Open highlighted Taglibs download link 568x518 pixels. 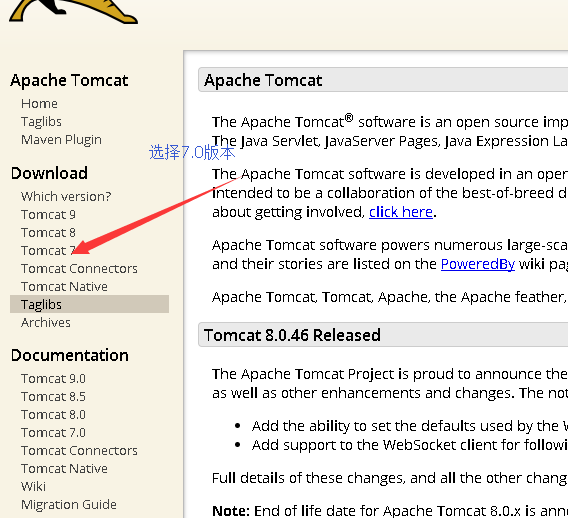(x=89, y=304)
